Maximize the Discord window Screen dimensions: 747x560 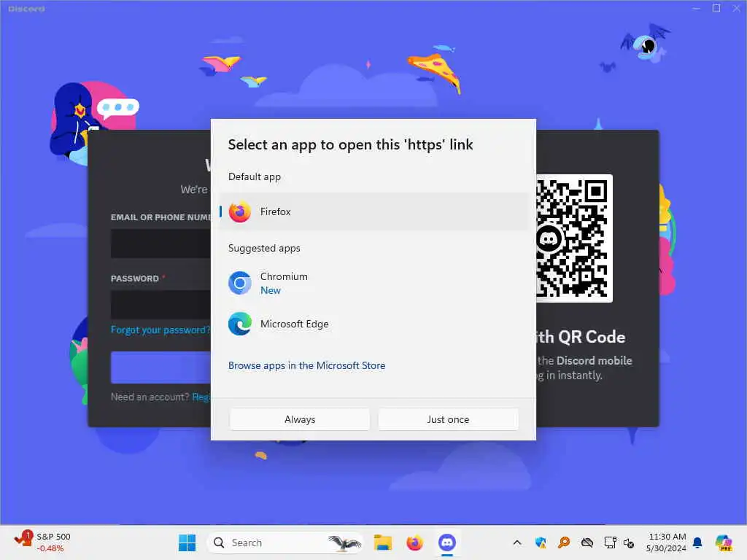tap(716, 8)
